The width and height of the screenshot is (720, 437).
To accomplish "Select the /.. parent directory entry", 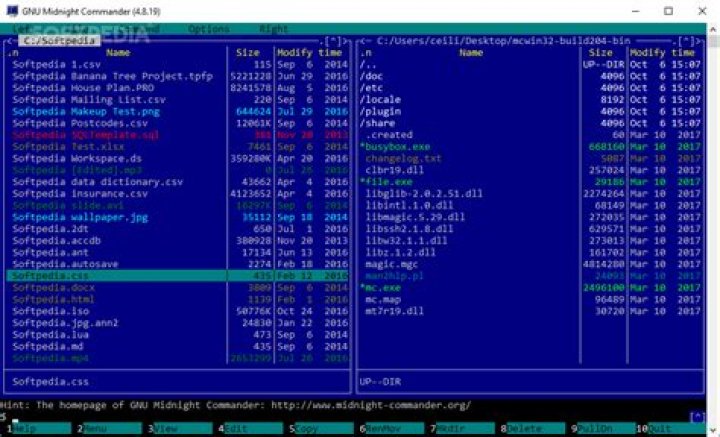I will 530,65.
